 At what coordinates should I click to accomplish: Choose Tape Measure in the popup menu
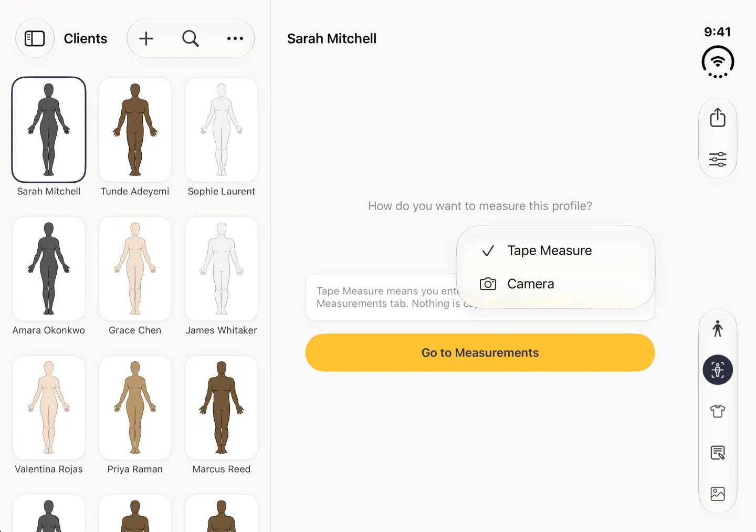555,251
